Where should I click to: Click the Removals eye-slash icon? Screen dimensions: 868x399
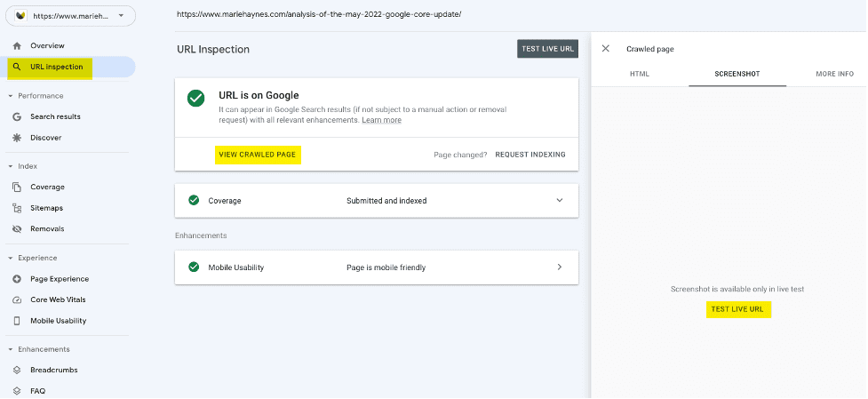[x=17, y=228]
